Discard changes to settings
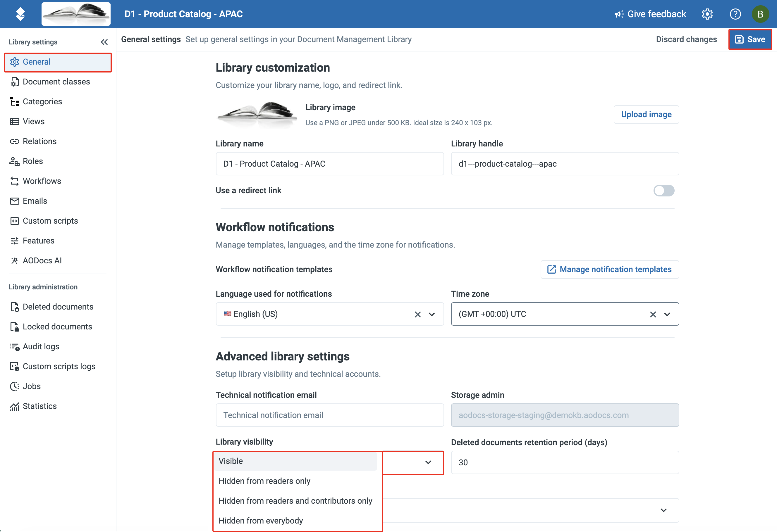 [x=686, y=39]
